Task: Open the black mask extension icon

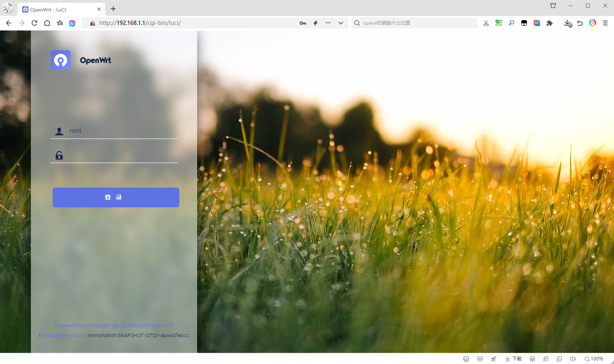Action: pos(524,23)
